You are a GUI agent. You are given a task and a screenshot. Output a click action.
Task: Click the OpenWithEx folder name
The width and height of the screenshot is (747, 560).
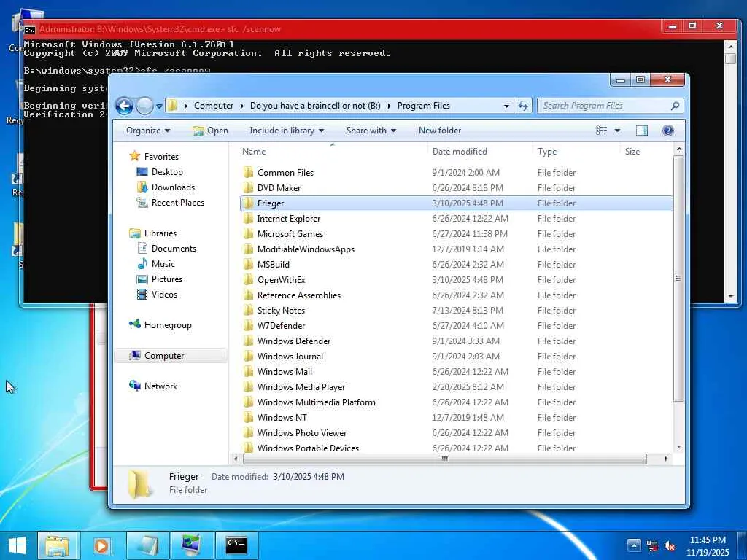(x=281, y=279)
